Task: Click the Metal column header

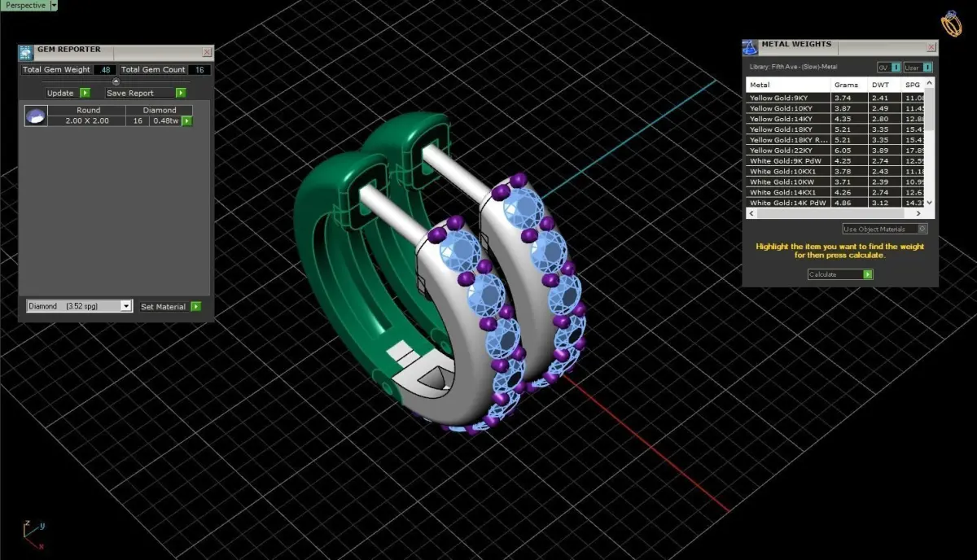Action: (x=788, y=85)
